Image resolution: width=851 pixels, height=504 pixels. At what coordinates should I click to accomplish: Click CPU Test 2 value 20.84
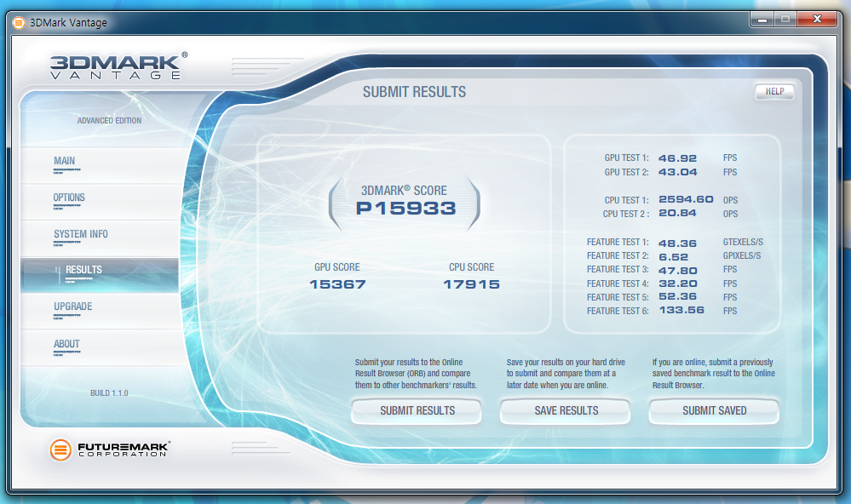pos(677,213)
